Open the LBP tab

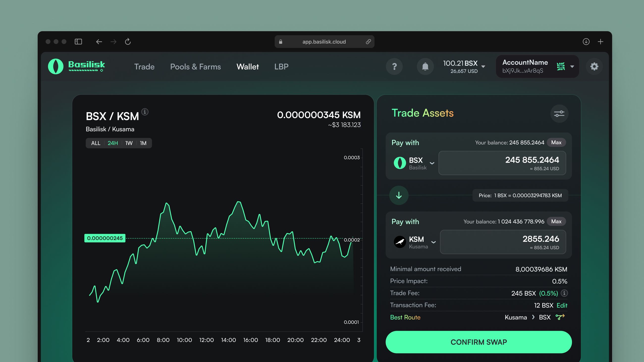click(x=281, y=67)
